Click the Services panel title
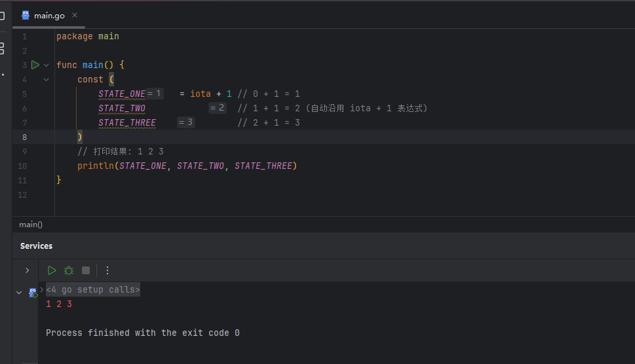The image size is (635, 364). [37, 246]
